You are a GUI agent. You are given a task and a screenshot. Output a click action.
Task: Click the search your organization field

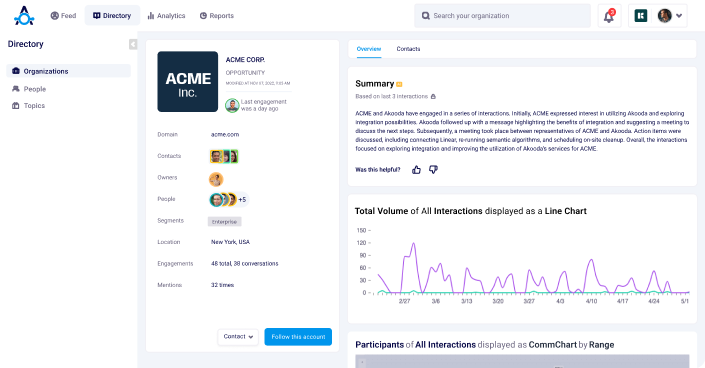[502, 16]
